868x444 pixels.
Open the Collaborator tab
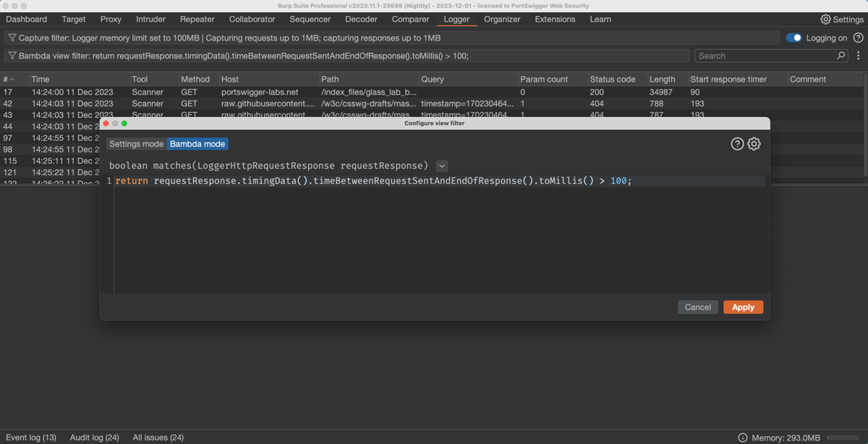click(252, 20)
